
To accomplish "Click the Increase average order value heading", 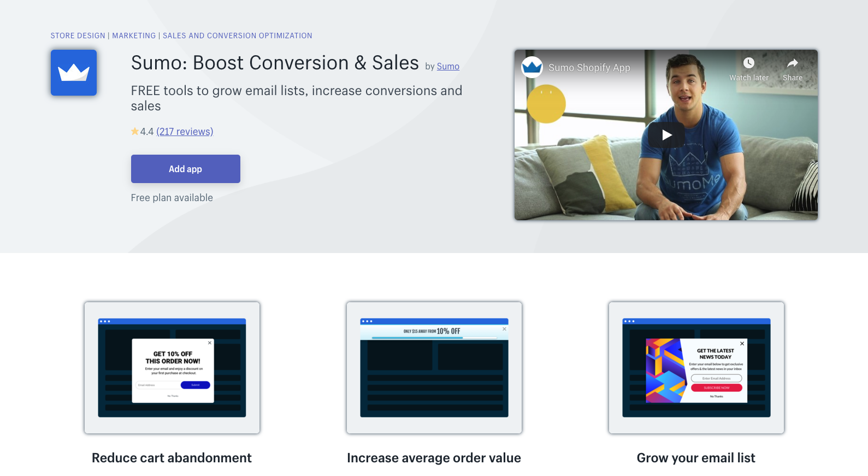I will (434, 458).
